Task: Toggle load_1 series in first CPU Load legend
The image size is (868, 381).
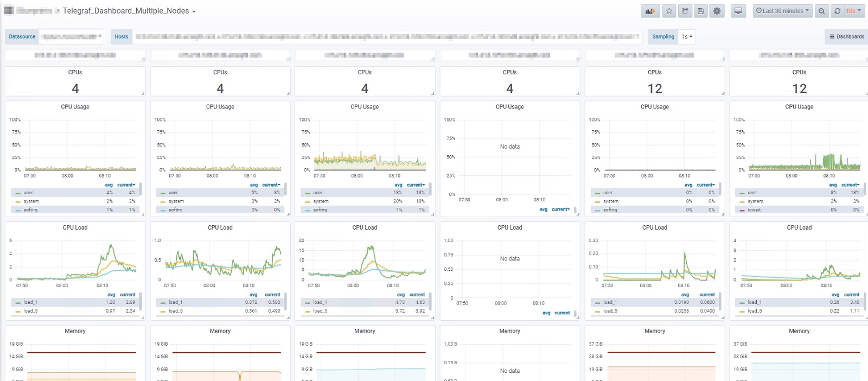Action: point(30,302)
